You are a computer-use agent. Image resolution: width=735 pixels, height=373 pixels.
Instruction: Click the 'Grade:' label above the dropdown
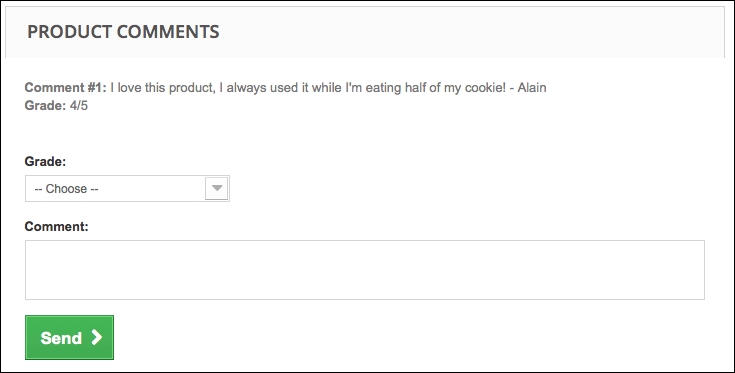click(x=45, y=162)
